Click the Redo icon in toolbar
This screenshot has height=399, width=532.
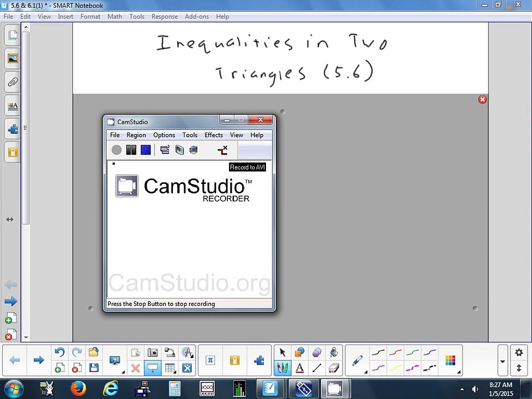pyautogui.click(x=77, y=352)
